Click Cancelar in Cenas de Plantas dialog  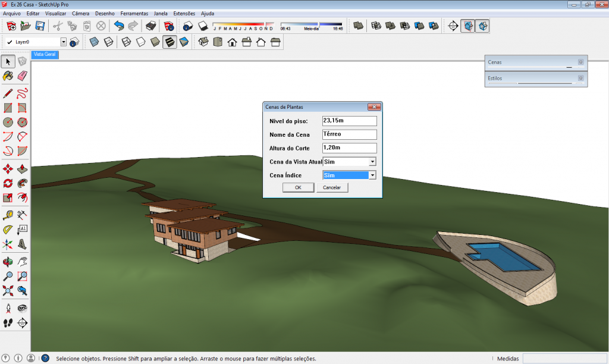tap(332, 187)
